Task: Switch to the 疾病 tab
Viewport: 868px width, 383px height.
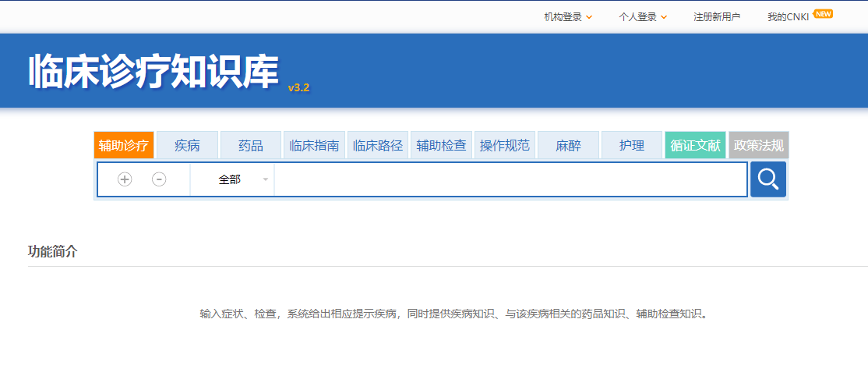Action: pyautogui.click(x=187, y=145)
